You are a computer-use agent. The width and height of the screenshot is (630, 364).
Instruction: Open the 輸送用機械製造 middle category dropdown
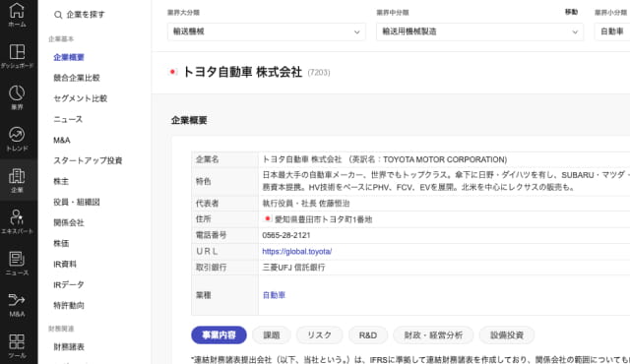click(x=479, y=31)
